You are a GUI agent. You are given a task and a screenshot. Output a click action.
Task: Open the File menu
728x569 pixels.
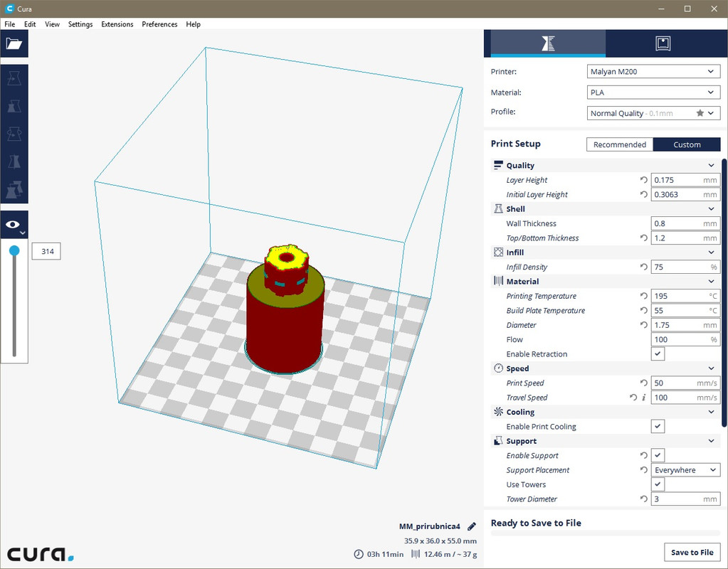click(10, 24)
